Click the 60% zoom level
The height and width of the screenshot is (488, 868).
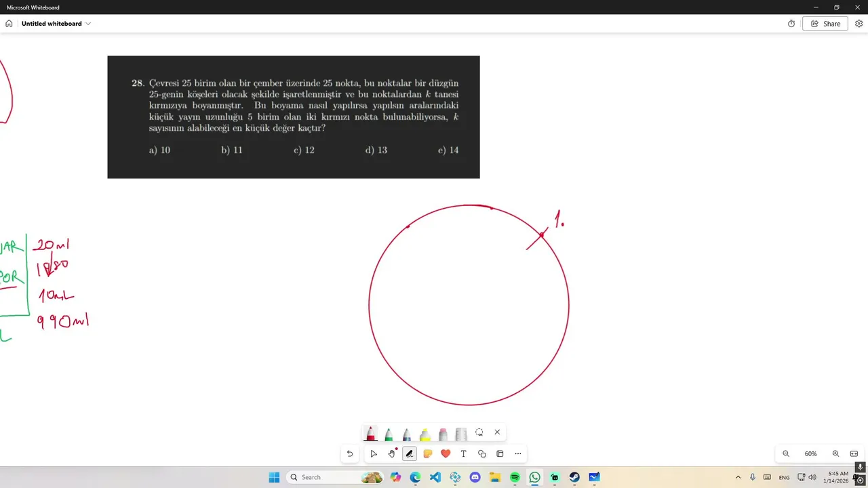tap(810, 453)
